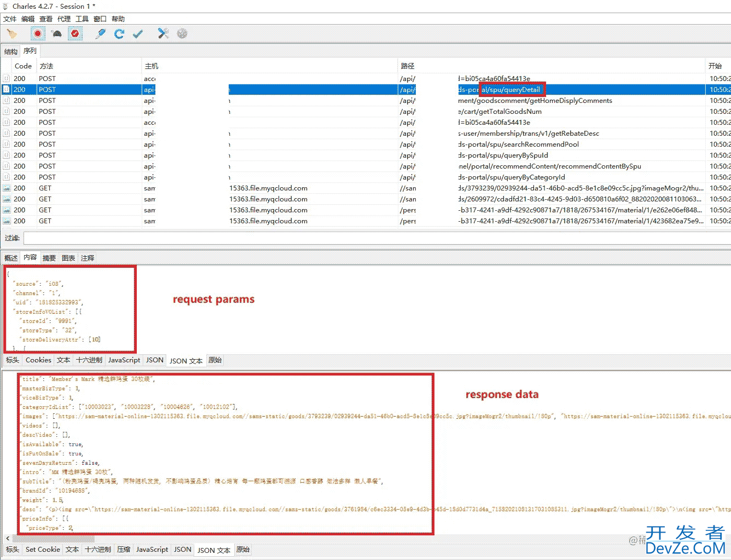The image size is (731, 560).
Task: Open response 压缩 tab
Action: 124,550
